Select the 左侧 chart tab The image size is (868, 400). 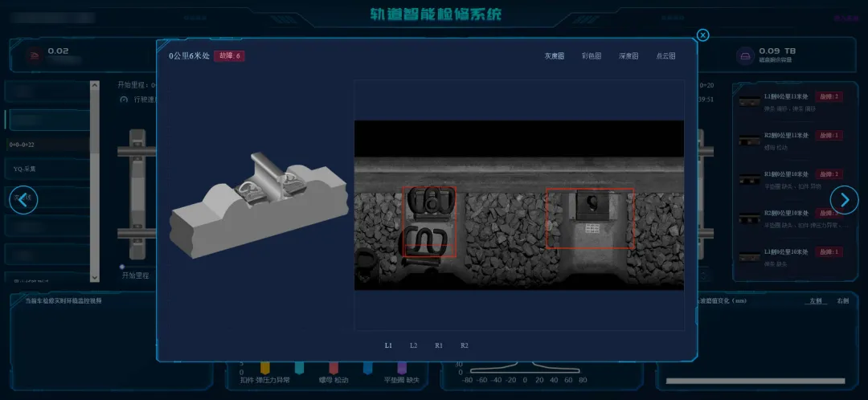point(816,301)
